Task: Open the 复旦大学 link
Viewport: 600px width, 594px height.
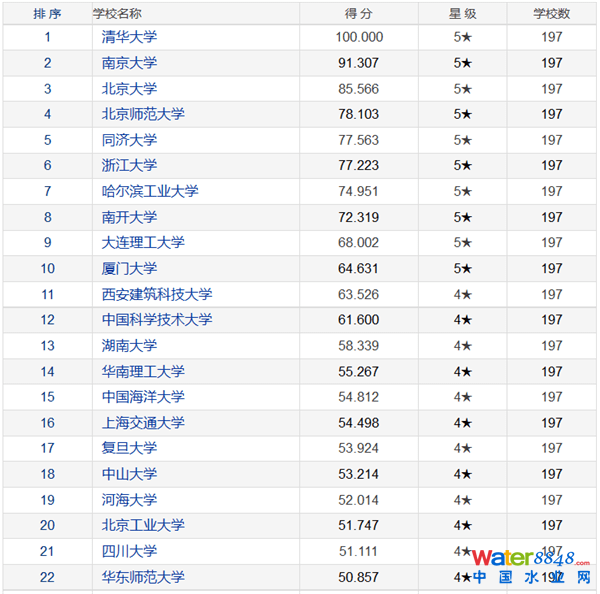Action: (x=129, y=448)
